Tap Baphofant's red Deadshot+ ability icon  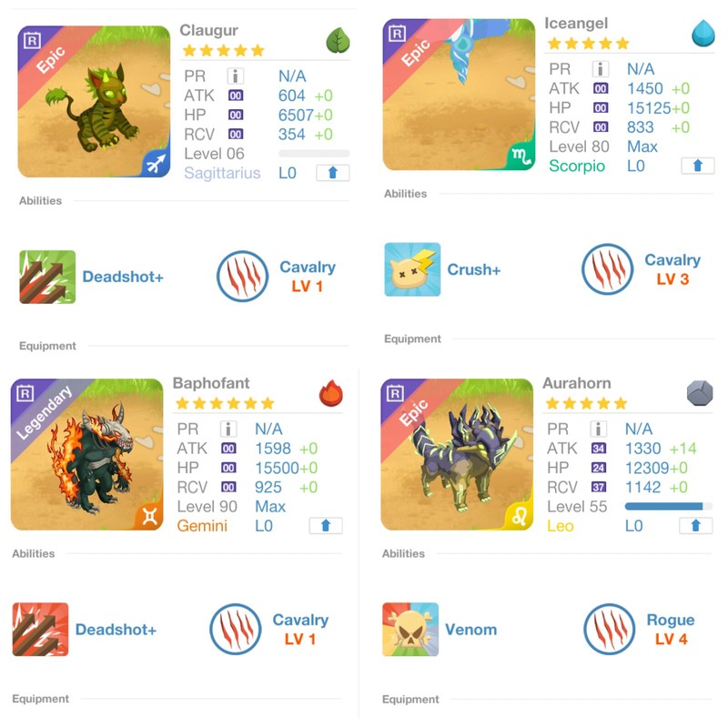click(x=40, y=629)
